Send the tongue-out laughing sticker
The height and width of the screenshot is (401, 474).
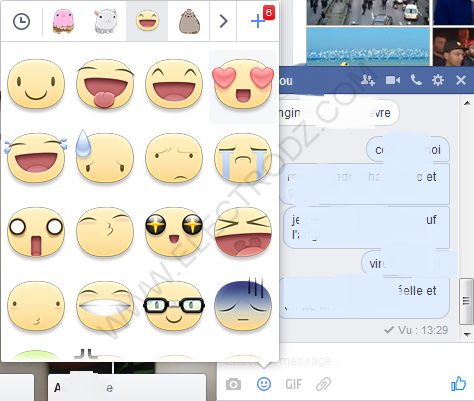(105, 84)
